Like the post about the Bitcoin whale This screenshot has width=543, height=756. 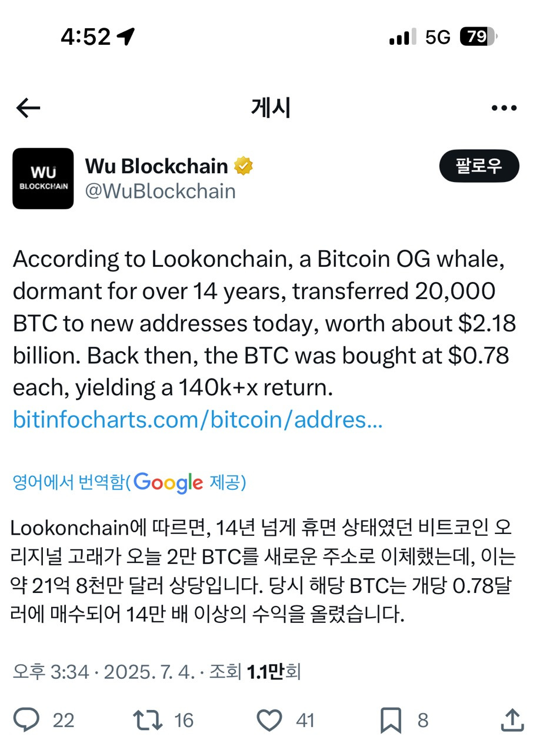(x=270, y=719)
